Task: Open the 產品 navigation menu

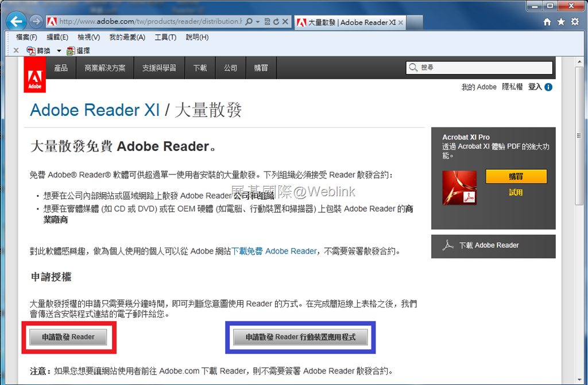Action: pos(61,68)
